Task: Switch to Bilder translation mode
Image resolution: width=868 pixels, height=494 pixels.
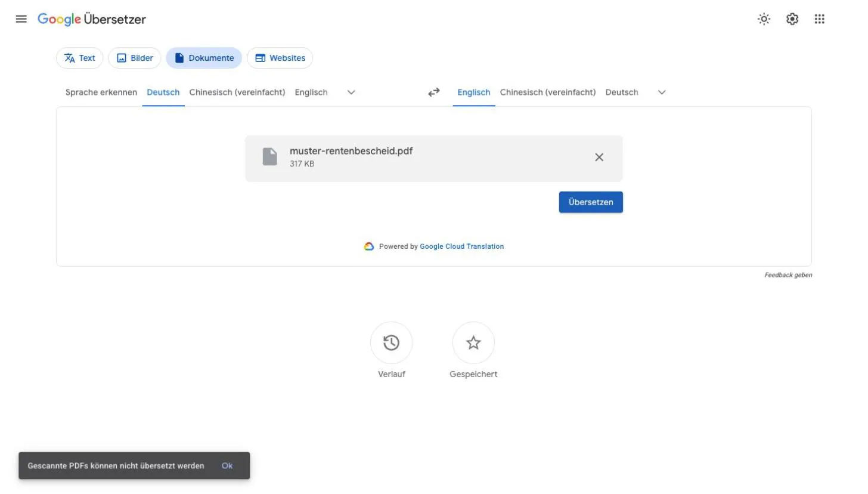Action: click(135, 58)
